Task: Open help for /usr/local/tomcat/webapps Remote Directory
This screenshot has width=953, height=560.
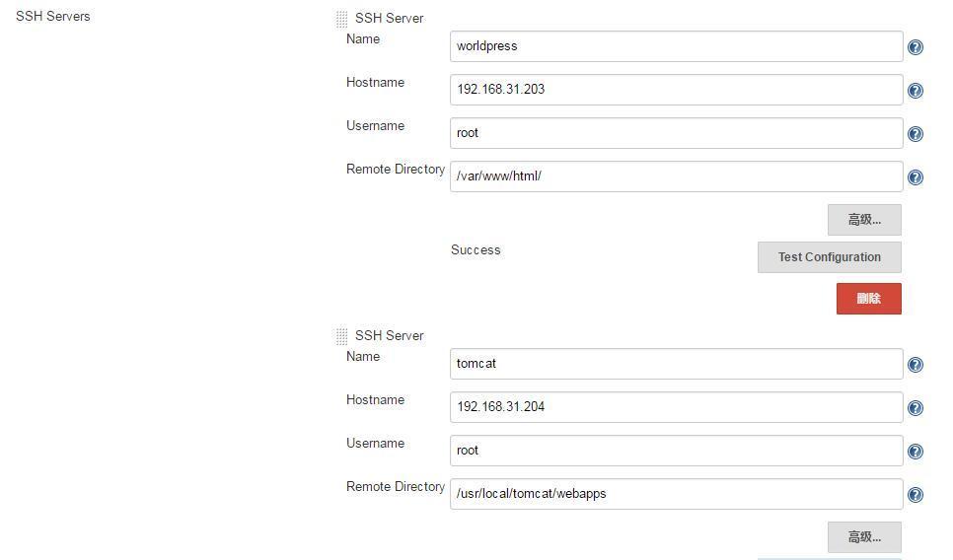Action: coord(916,495)
